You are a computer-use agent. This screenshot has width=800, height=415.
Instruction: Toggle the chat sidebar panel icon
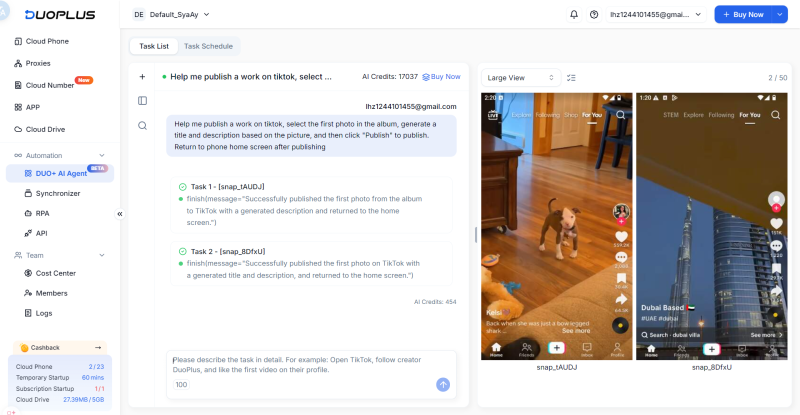coord(142,100)
